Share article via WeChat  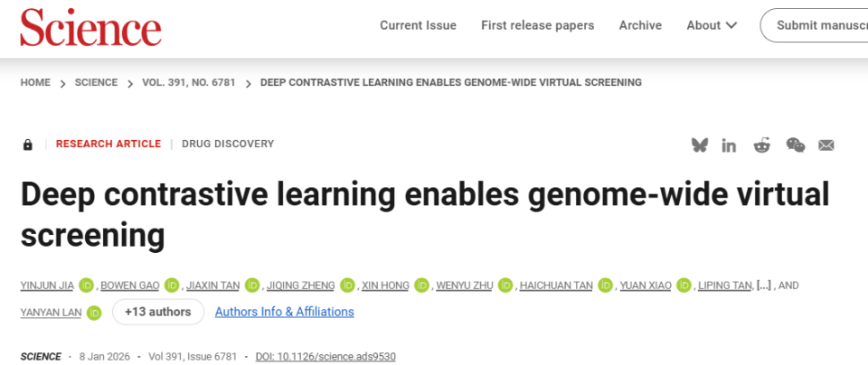(x=795, y=145)
